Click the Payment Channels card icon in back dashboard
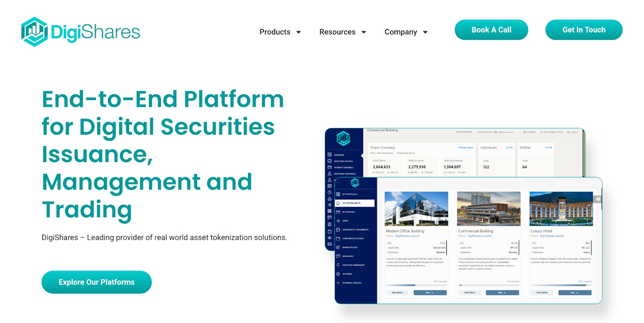 [330, 167]
